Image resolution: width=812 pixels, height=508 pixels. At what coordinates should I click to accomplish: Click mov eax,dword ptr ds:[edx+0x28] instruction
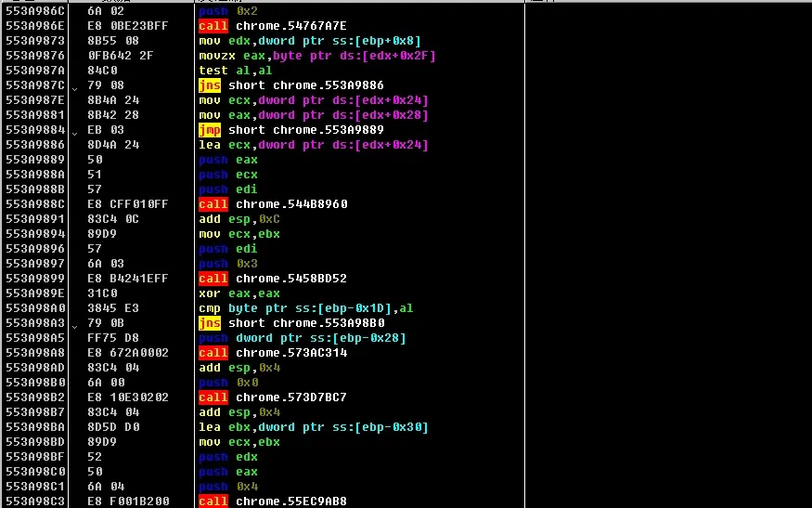314,115
